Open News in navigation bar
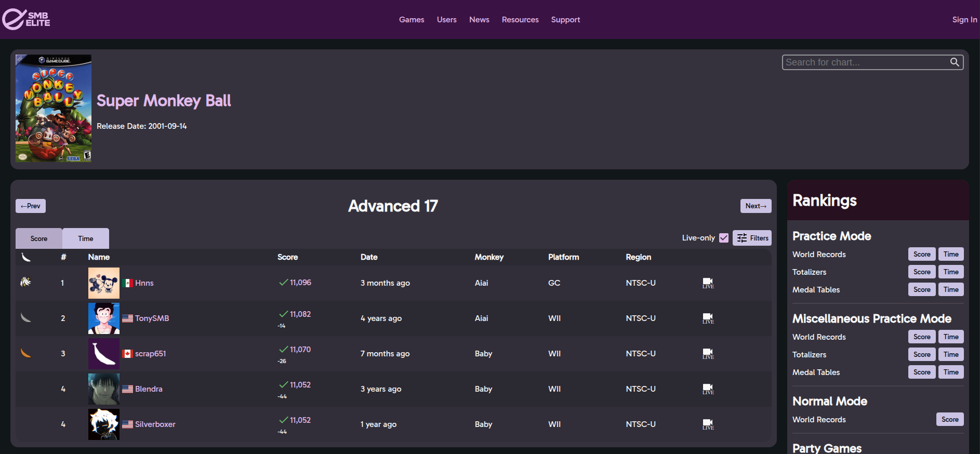The width and height of the screenshot is (980, 454). pos(479,20)
